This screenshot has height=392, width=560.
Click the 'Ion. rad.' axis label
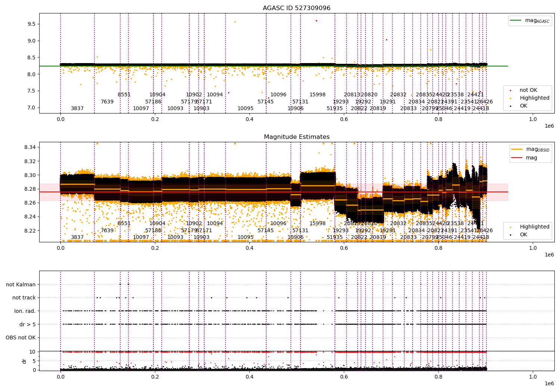(x=25, y=311)
